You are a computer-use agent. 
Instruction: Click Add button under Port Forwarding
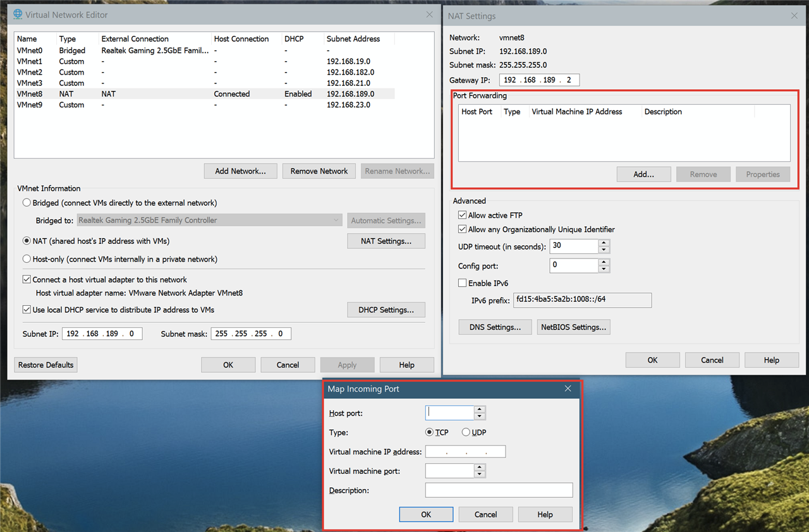[x=644, y=174]
